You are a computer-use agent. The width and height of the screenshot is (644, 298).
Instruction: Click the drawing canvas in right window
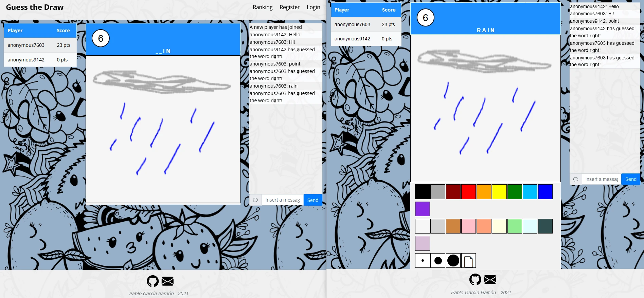pos(485,108)
